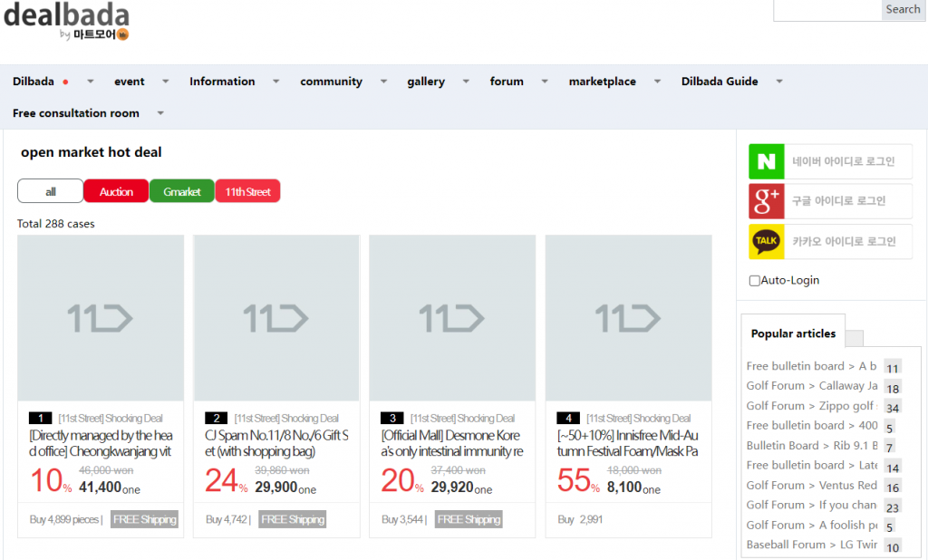Expand the community menu arrow
928x560 pixels.
pyautogui.click(x=383, y=81)
